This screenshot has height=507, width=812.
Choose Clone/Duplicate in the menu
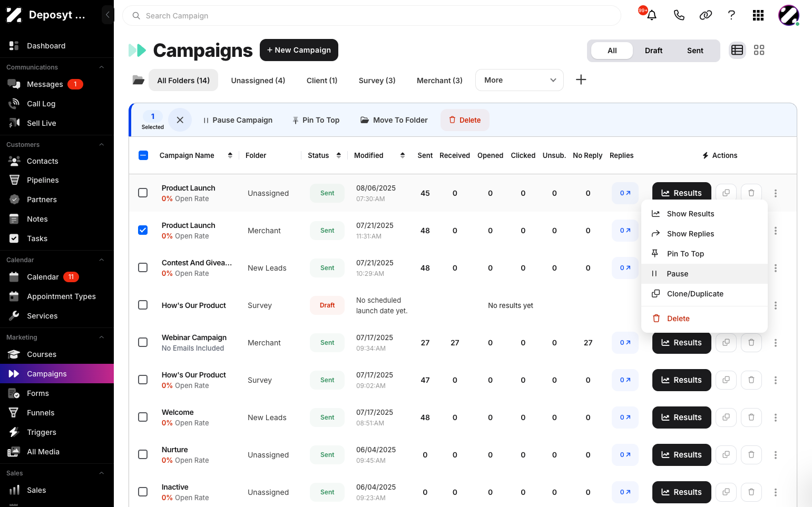pyautogui.click(x=704, y=294)
